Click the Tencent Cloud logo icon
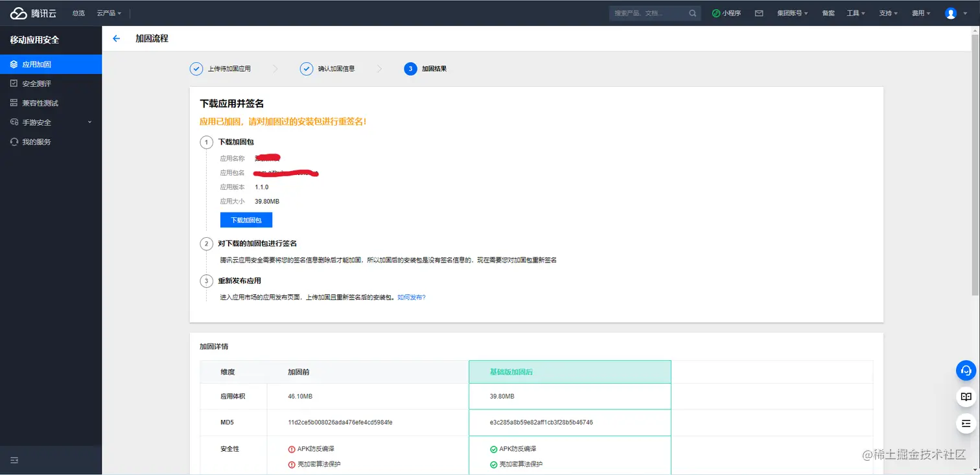 (x=19, y=12)
